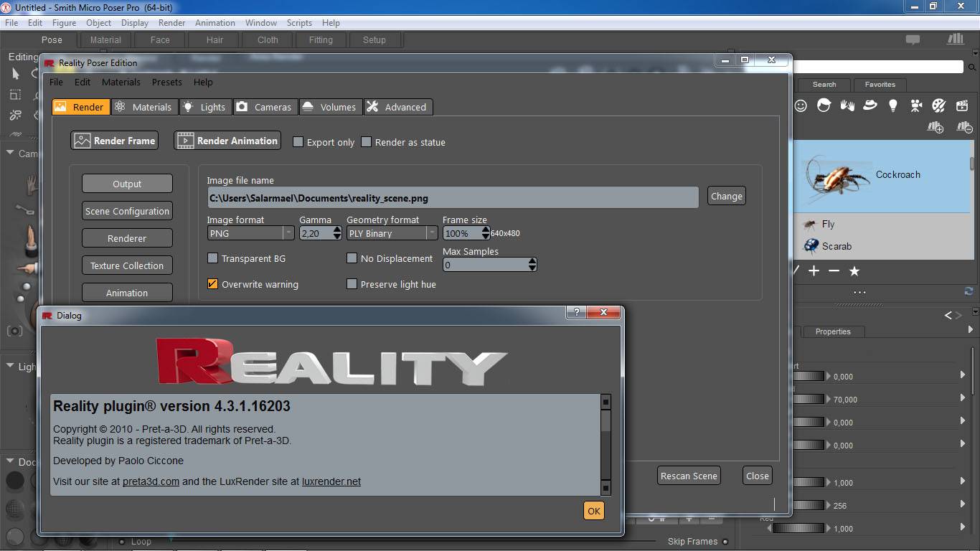
Task: Open the Materials palette library category
Action: [x=938, y=105]
